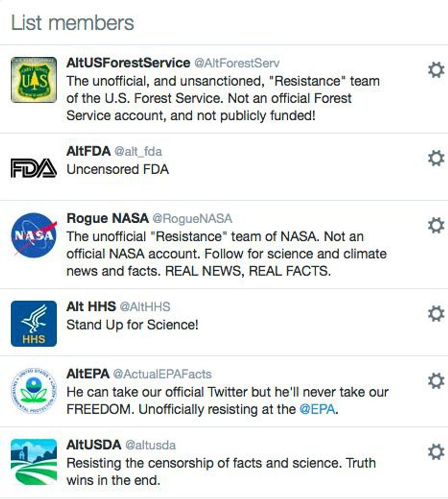Click the HHS logo avatar
Screen dimensions: 448x499
click(34, 323)
